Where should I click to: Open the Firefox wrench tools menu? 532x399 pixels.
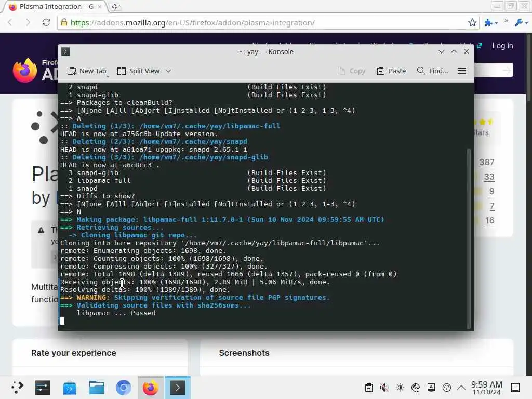(521, 23)
